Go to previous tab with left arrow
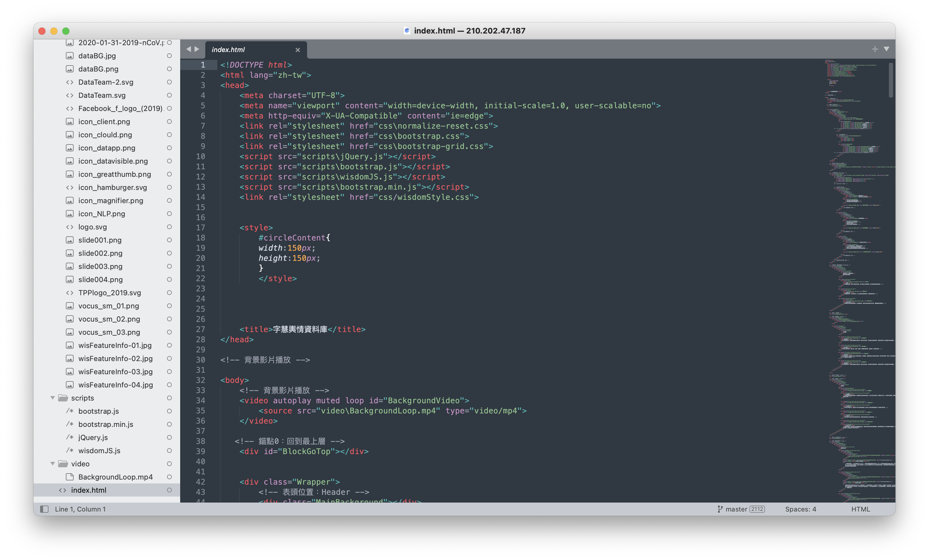The height and width of the screenshot is (560, 929). [x=189, y=49]
